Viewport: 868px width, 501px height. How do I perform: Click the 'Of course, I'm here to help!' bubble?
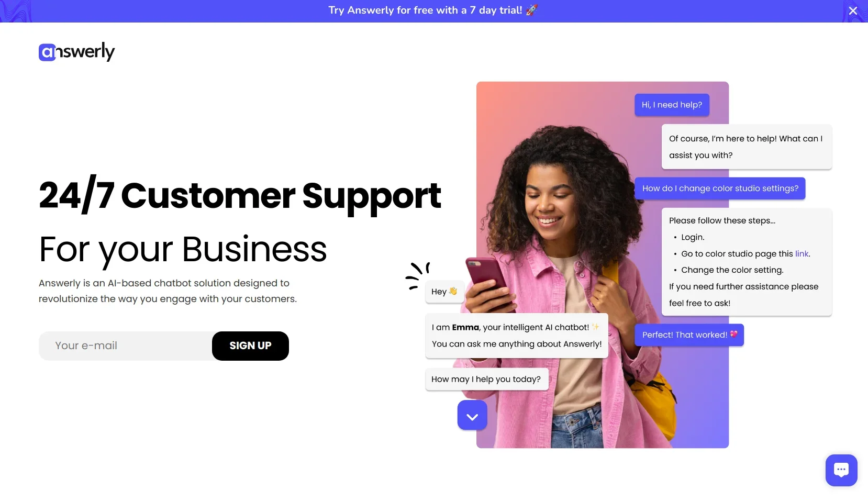point(747,147)
